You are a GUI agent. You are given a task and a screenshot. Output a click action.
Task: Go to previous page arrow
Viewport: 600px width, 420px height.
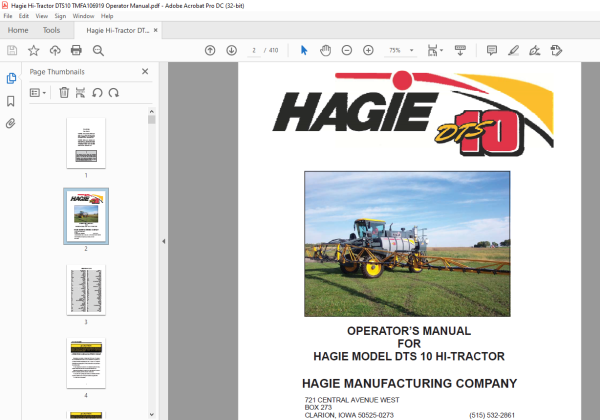click(210, 50)
